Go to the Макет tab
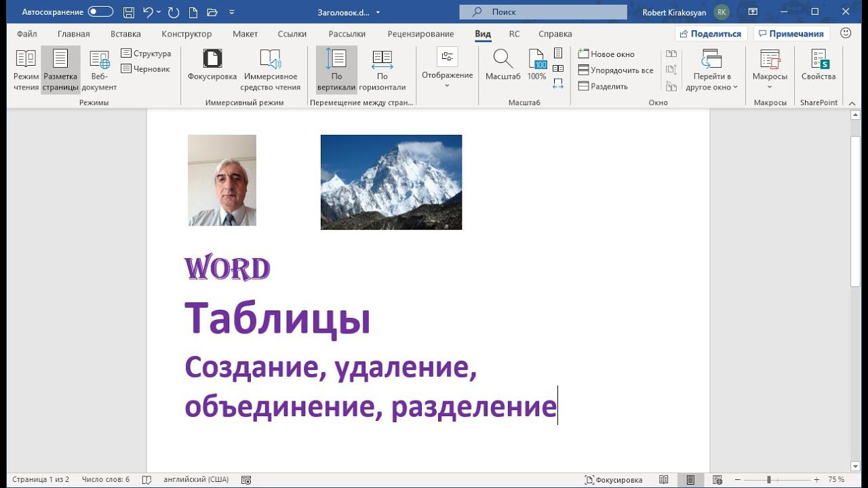 pos(245,34)
